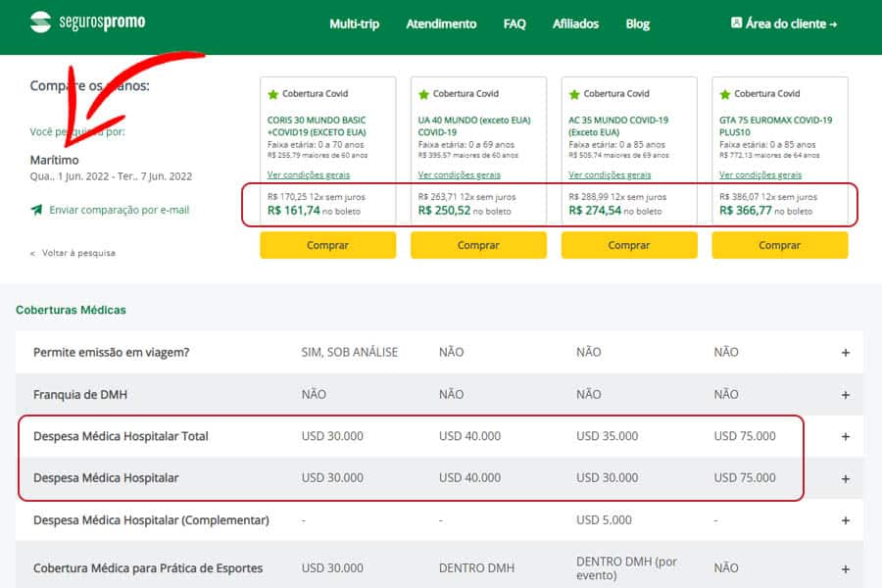Image resolution: width=882 pixels, height=588 pixels.
Task: Click the R$ 386,07 12x sem juros text
Action: coord(768,197)
